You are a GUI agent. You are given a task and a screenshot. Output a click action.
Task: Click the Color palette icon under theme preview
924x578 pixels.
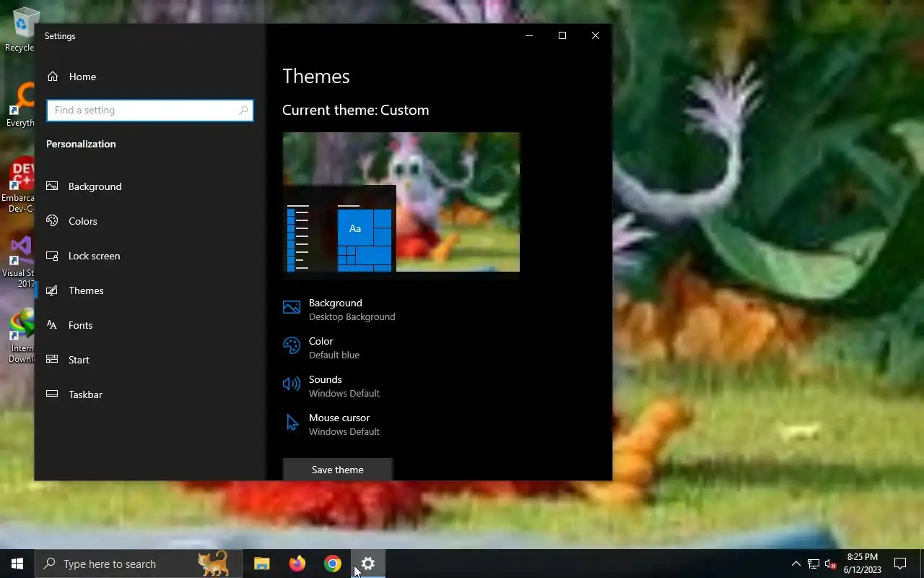click(x=292, y=346)
